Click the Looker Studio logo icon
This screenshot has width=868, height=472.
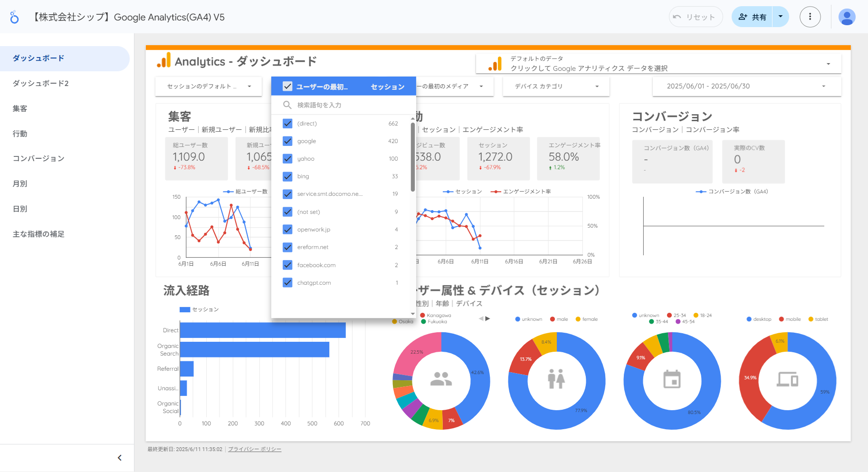coord(14,17)
